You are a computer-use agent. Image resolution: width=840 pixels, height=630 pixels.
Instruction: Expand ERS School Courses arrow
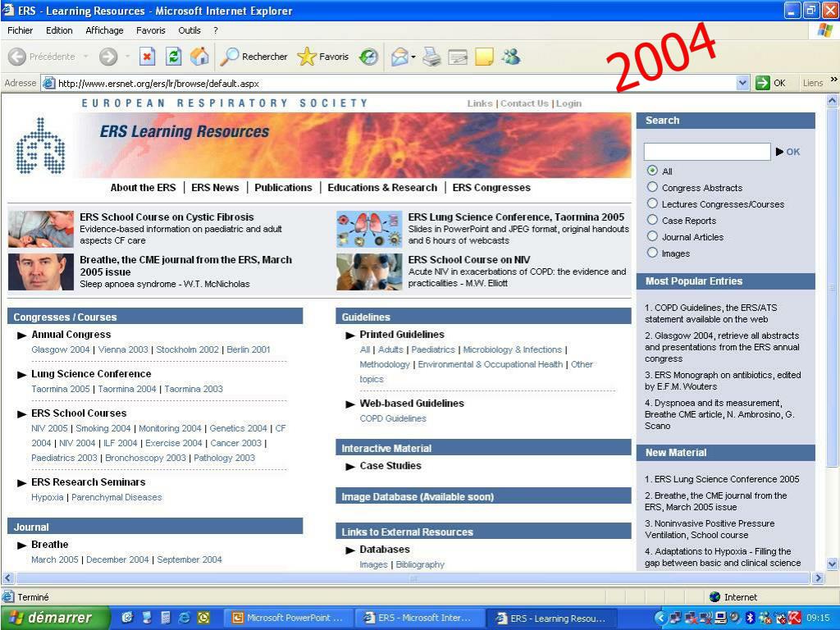pos(22,414)
